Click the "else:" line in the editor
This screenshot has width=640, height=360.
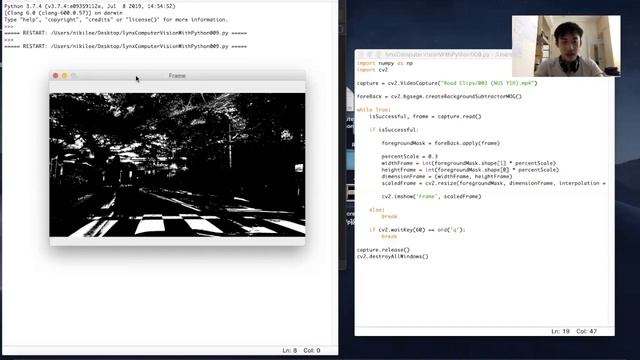tap(377, 210)
